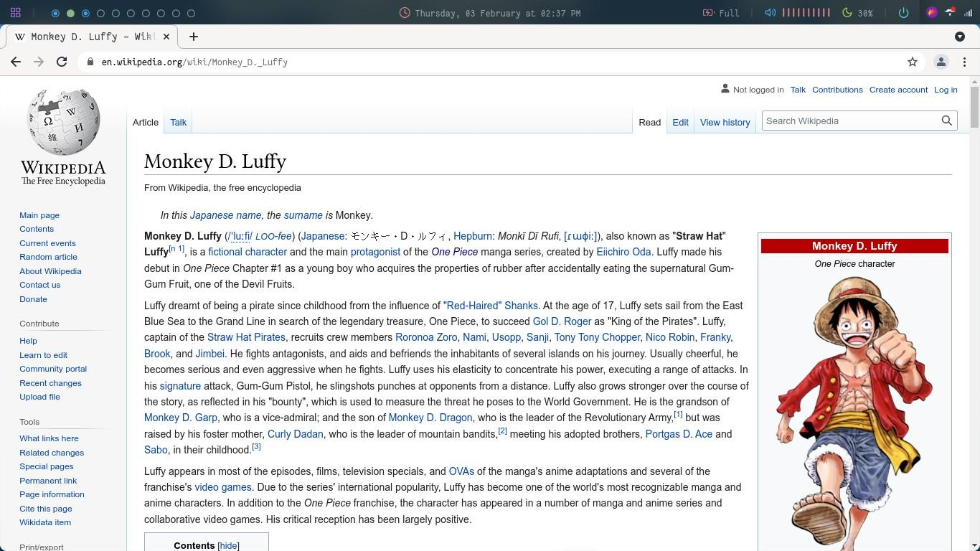Click the red-dotted tray icon

click(950, 12)
